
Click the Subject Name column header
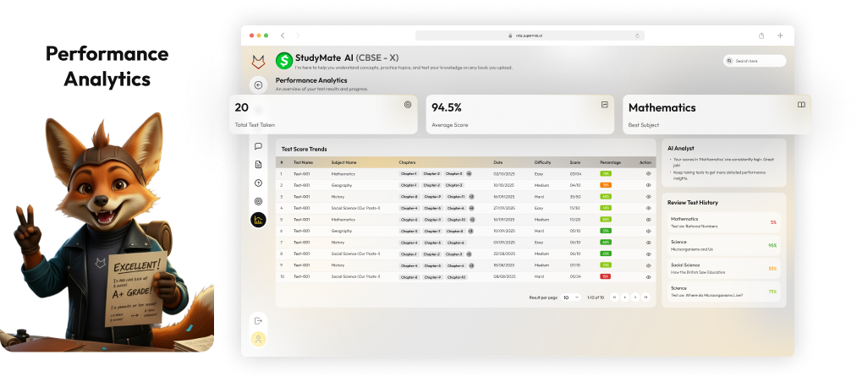(343, 162)
